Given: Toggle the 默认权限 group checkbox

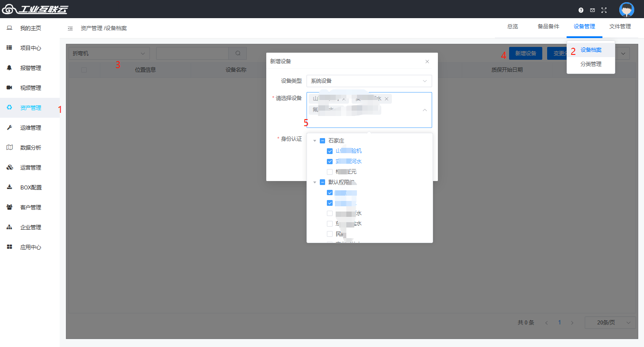Looking at the screenshot, I should pos(322,182).
